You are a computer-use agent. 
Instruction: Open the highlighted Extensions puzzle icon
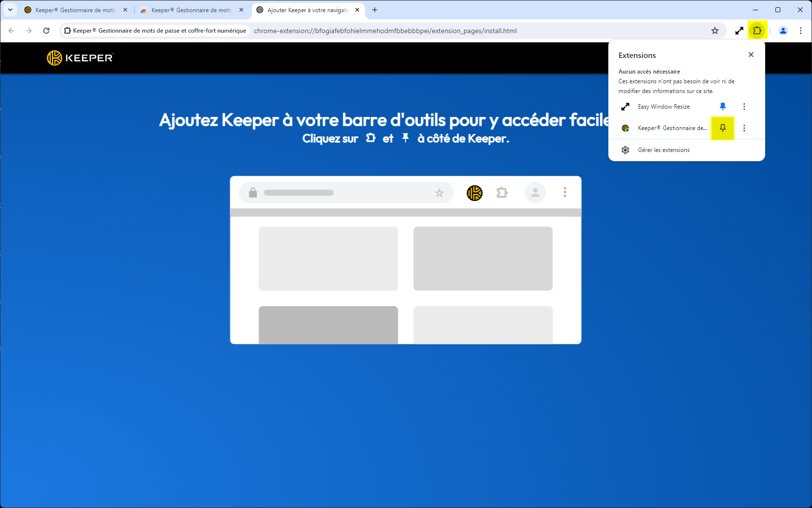pyautogui.click(x=757, y=31)
